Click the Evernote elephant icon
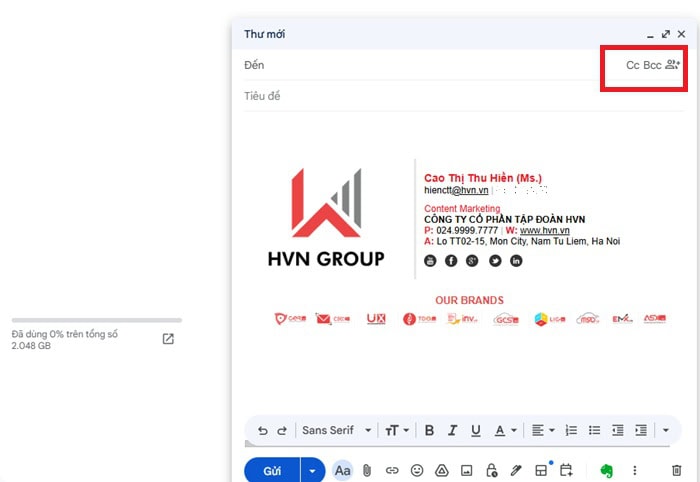 606,471
